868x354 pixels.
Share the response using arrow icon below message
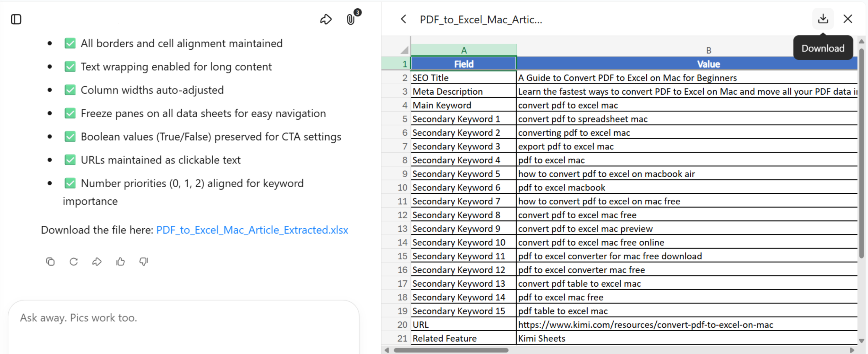[x=97, y=261]
